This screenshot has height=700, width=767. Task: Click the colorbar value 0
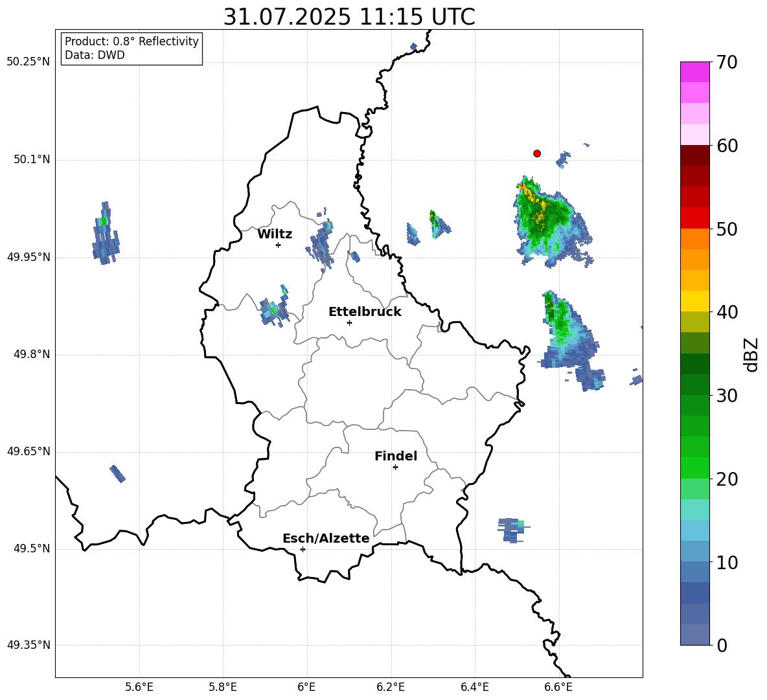pyautogui.click(x=722, y=645)
